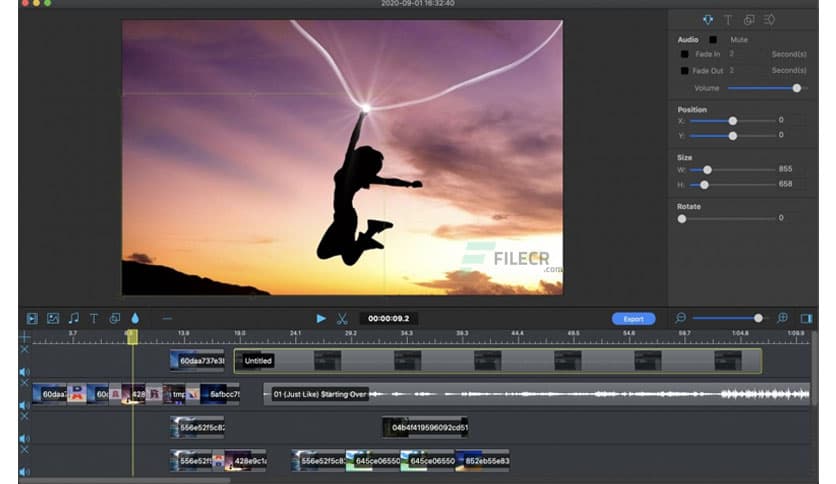Mute the first track via its speaker icon
The image size is (836, 484).
coord(24,372)
